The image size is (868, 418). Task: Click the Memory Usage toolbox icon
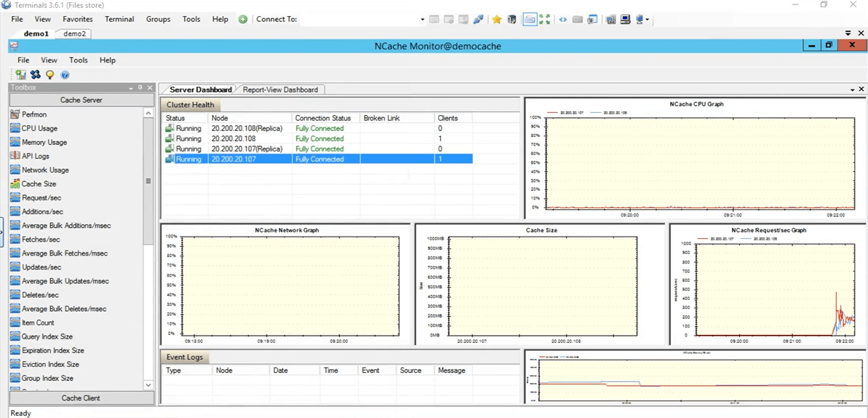click(15, 142)
